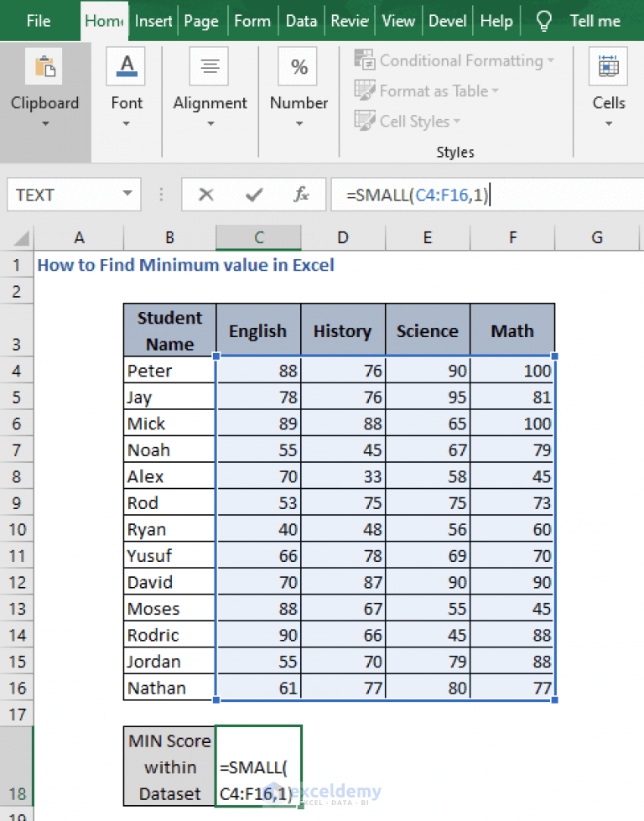The height and width of the screenshot is (821, 644).
Task: Select the cell with name Peter
Action: [169, 371]
